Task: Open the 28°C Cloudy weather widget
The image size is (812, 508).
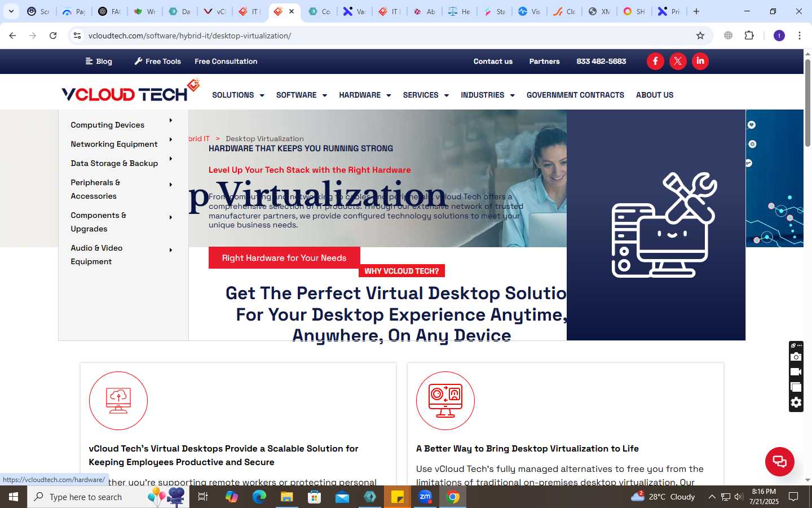Action: click(663, 497)
